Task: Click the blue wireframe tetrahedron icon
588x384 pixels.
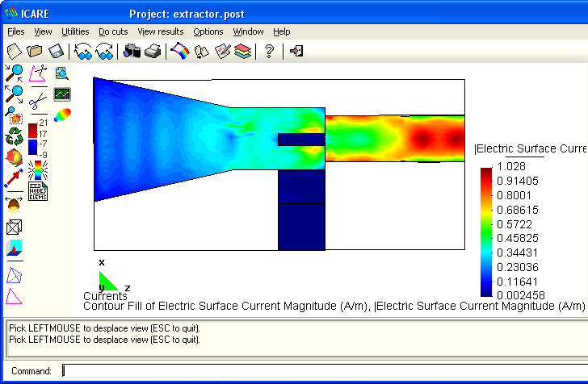Action: point(15,275)
